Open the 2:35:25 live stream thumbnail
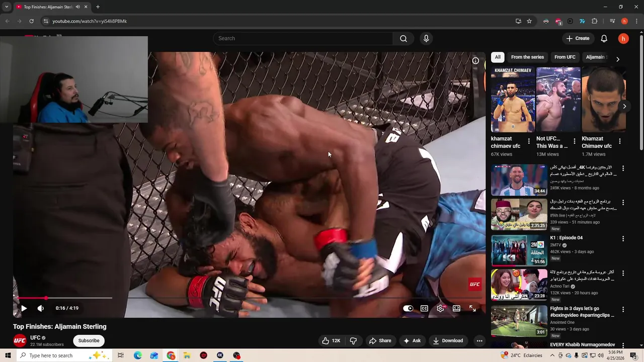The width and height of the screenshot is (644, 362). (519, 214)
